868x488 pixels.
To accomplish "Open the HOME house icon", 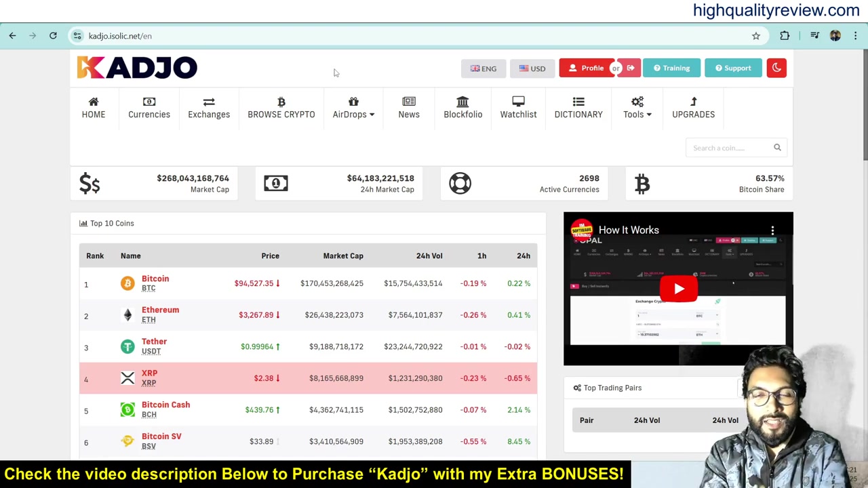I will [x=94, y=102].
